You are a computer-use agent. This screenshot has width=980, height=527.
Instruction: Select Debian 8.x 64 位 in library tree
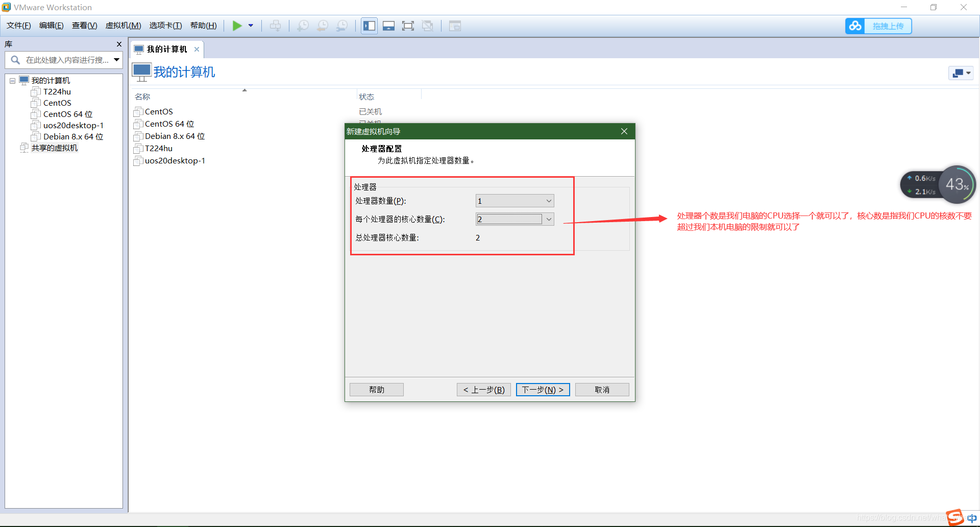pyautogui.click(x=73, y=137)
